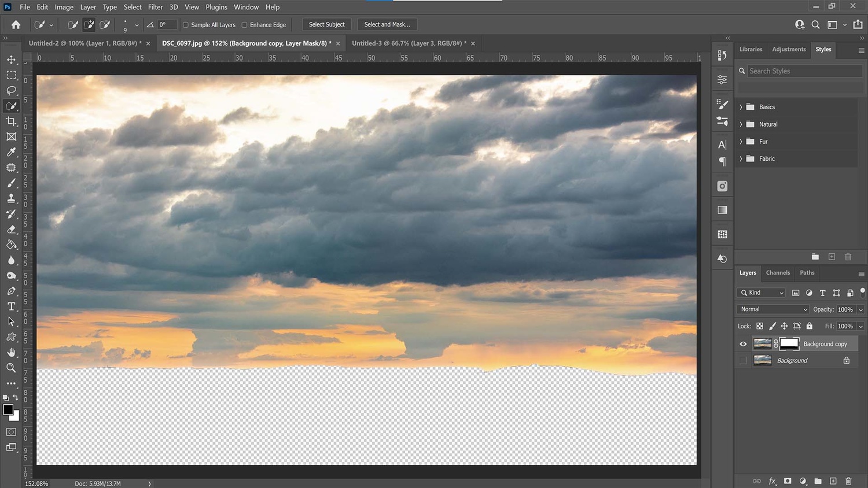Show the Background layer visibility box

click(x=743, y=361)
